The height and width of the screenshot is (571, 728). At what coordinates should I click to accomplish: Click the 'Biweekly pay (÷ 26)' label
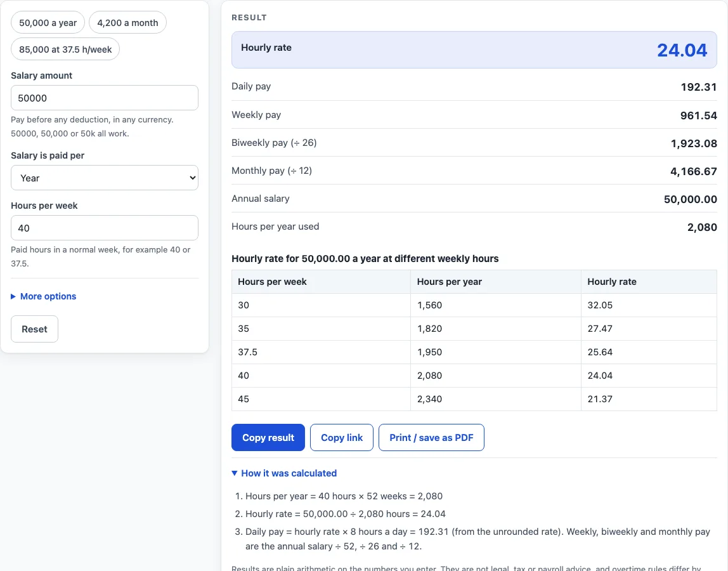tap(274, 143)
